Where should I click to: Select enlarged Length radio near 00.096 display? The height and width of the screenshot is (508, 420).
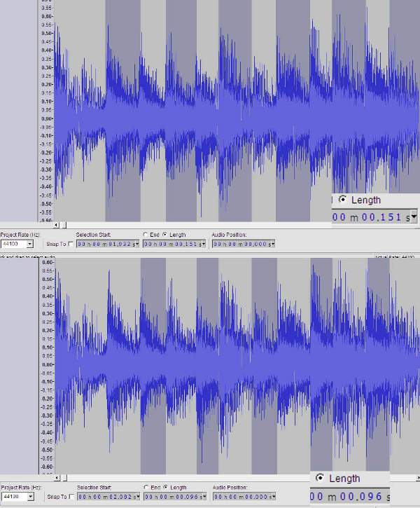(320, 478)
